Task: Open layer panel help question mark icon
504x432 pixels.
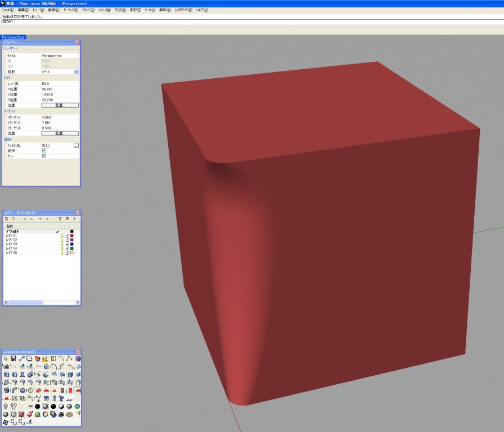Action: click(x=74, y=218)
